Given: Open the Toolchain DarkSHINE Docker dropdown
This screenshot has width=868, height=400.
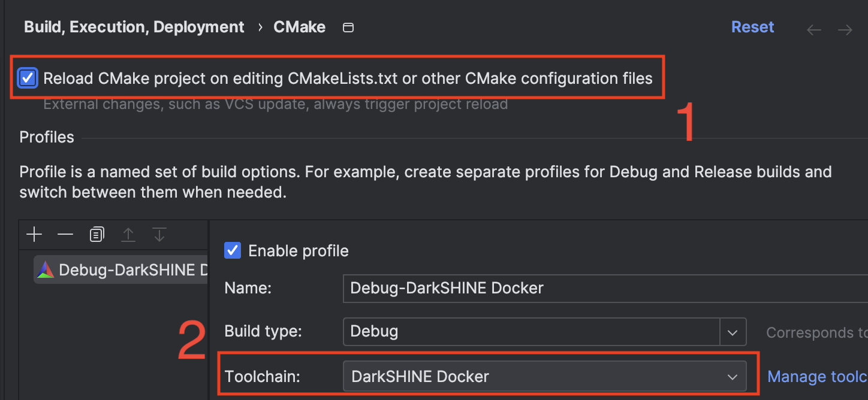Looking at the screenshot, I should 545,377.
